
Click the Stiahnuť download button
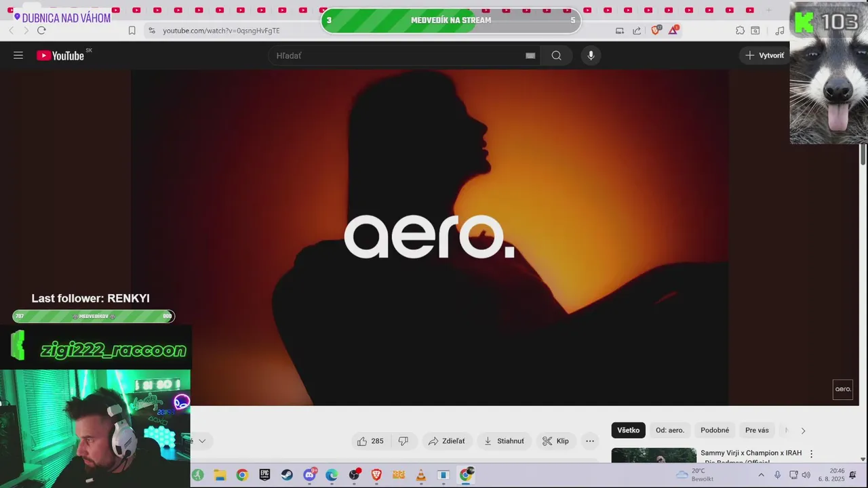(504, 441)
